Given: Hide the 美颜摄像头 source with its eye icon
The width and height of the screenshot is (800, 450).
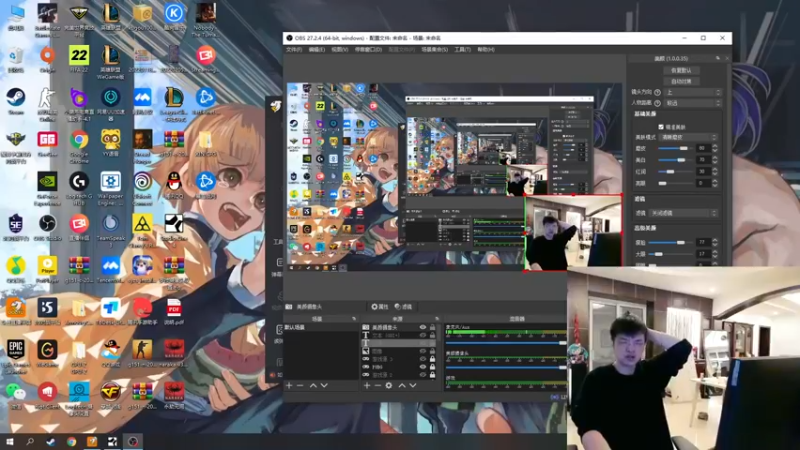Looking at the screenshot, I should (422, 328).
